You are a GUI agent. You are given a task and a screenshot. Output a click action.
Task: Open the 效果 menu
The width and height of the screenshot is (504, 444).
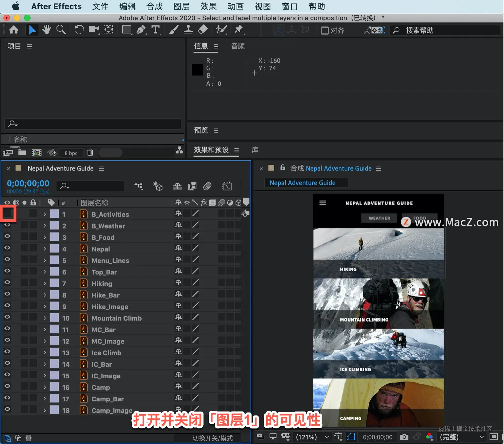click(209, 6)
